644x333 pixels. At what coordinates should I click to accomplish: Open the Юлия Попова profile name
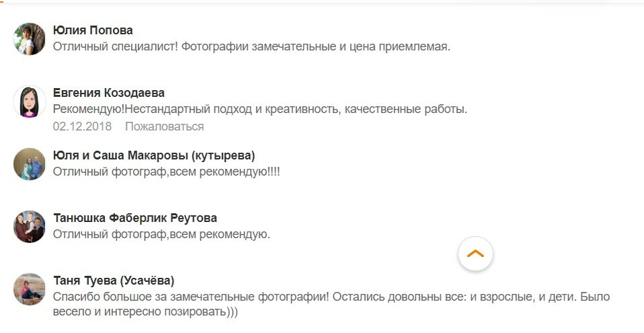pyautogui.click(x=93, y=30)
